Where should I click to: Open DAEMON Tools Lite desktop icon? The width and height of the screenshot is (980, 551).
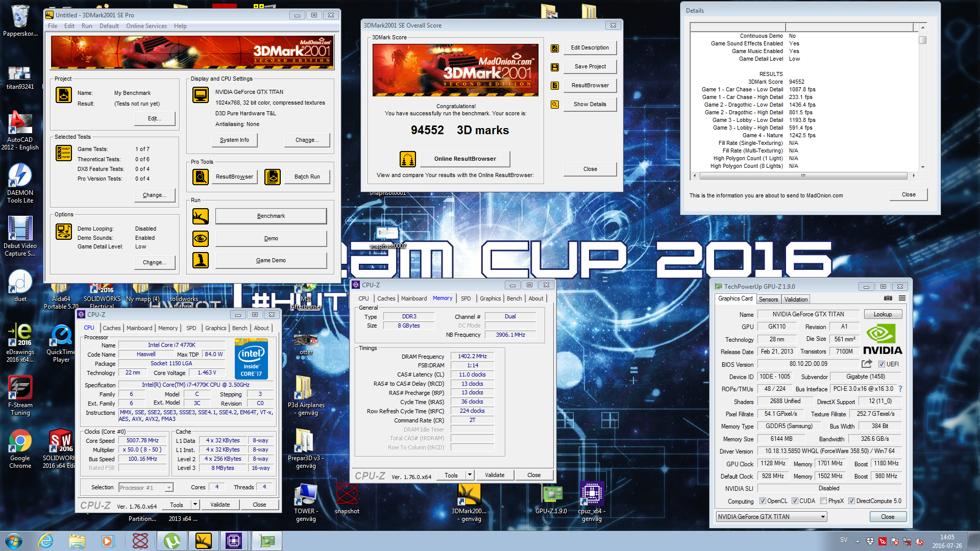[20, 184]
